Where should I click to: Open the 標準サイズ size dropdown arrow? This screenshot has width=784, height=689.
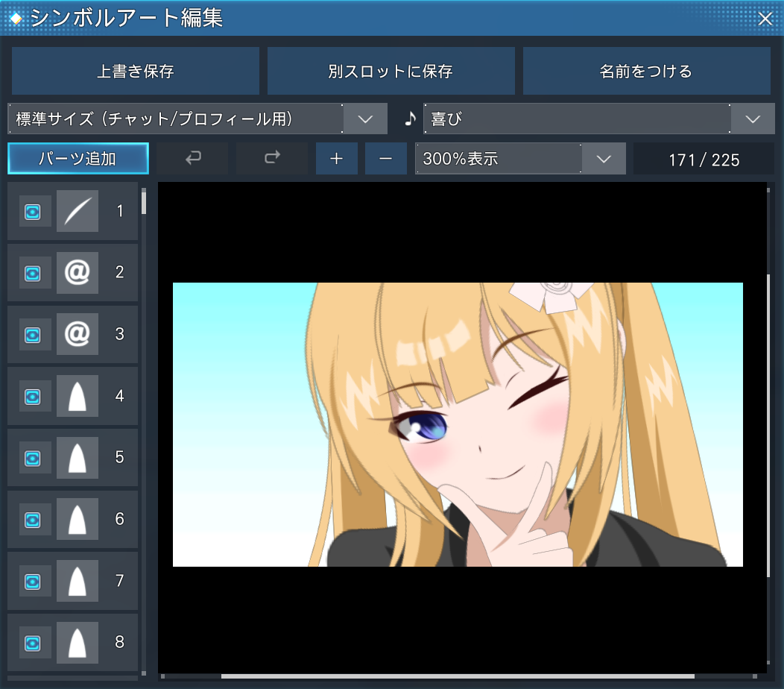[x=365, y=119]
